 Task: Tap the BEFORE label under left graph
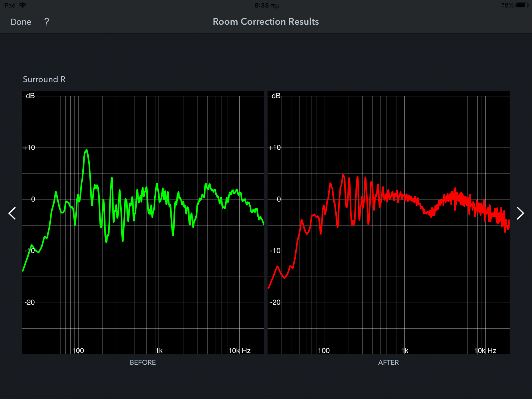(143, 362)
